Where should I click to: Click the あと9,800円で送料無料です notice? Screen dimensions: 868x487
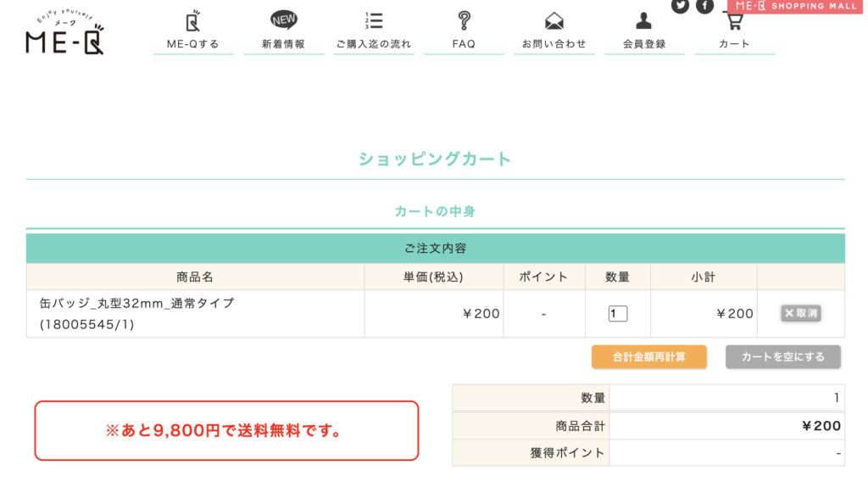pos(226,430)
